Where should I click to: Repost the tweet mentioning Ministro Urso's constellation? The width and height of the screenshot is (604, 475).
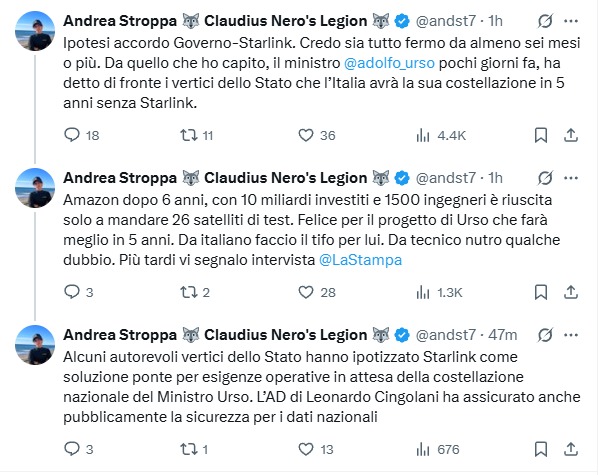pyautogui.click(x=188, y=449)
